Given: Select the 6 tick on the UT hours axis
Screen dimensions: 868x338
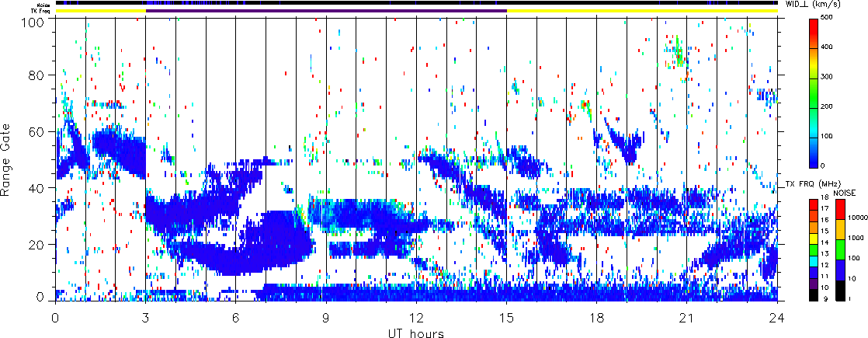Looking at the screenshot, I should point(235,318).
